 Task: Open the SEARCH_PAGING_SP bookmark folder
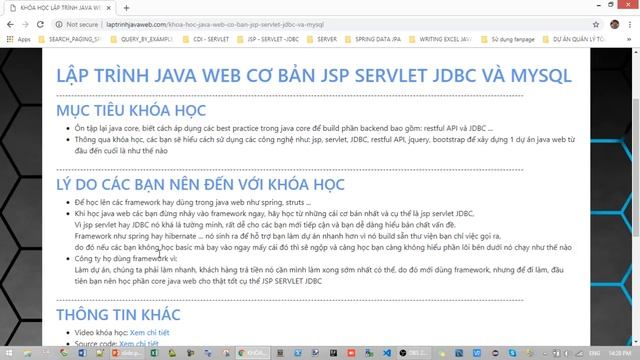coord(69,39)
